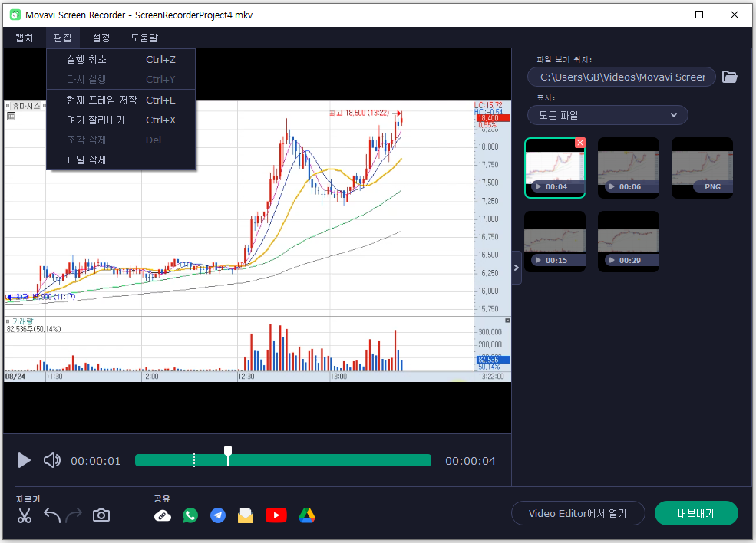This screenshot has width=756, height=543.
Task: Share to Telegram
Action: point(218,515)
